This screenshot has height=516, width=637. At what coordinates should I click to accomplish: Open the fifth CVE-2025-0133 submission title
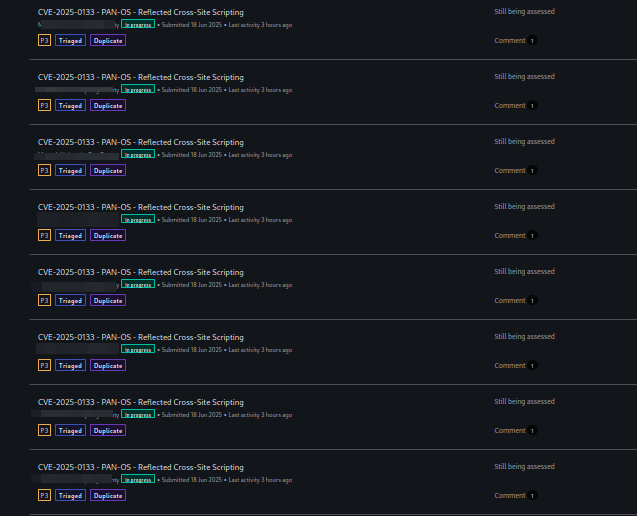pos(141,272)
